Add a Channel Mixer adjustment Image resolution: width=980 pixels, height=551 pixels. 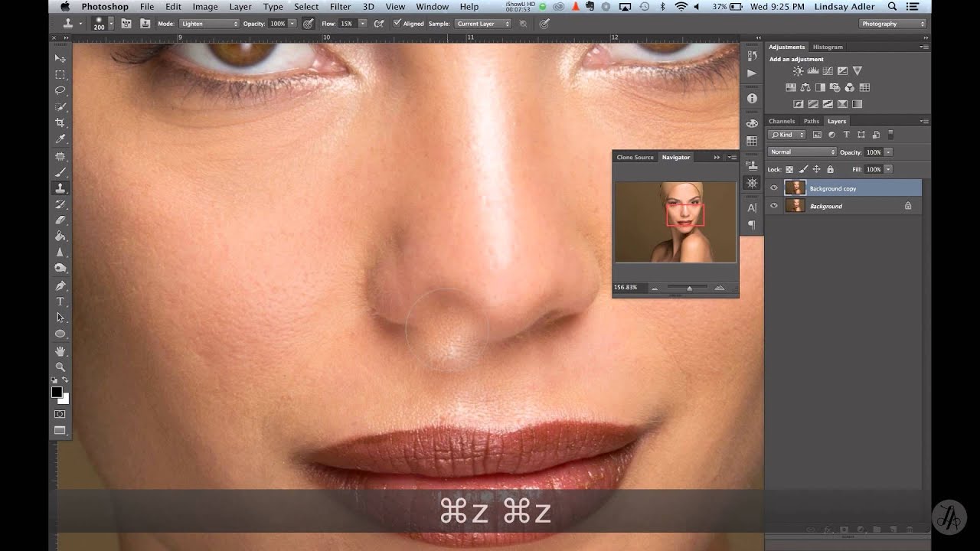point(850,87)
